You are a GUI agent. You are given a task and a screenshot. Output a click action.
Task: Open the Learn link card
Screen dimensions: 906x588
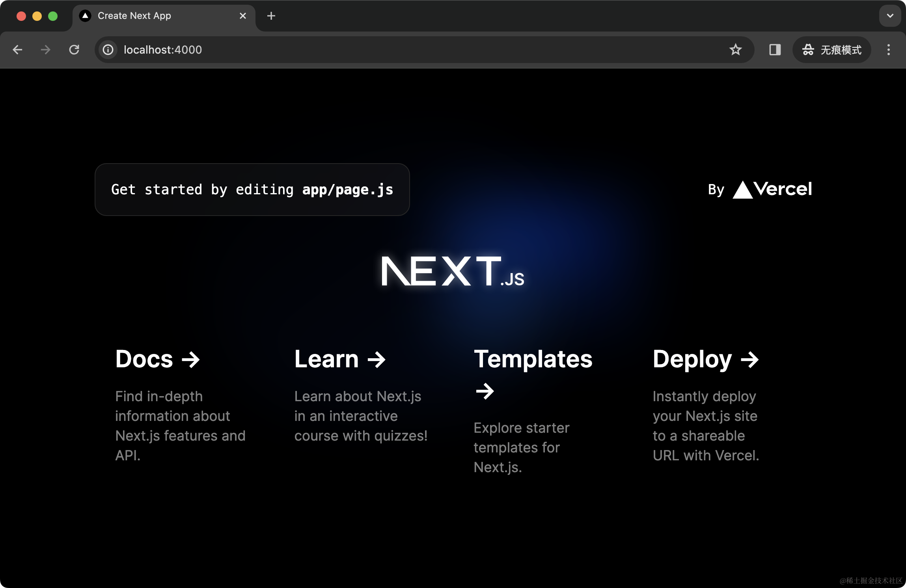pyautogui.click(x=340, y=359)
